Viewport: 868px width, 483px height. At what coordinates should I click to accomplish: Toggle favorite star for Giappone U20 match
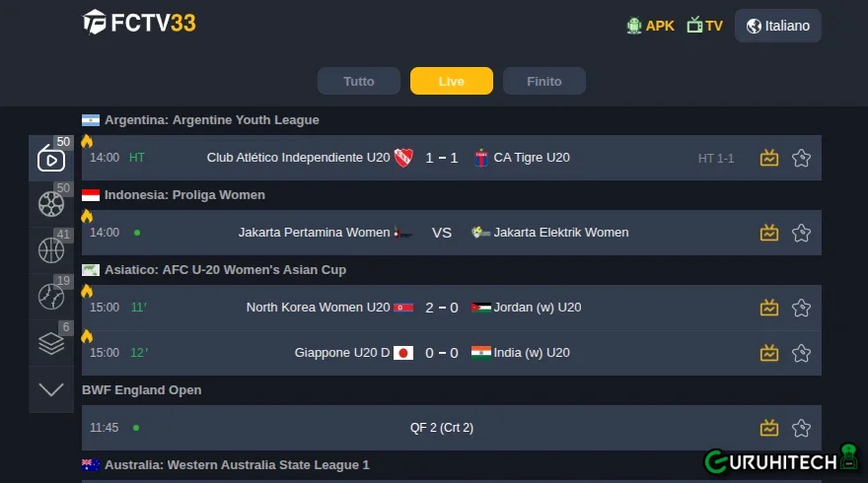coord(801,353)
